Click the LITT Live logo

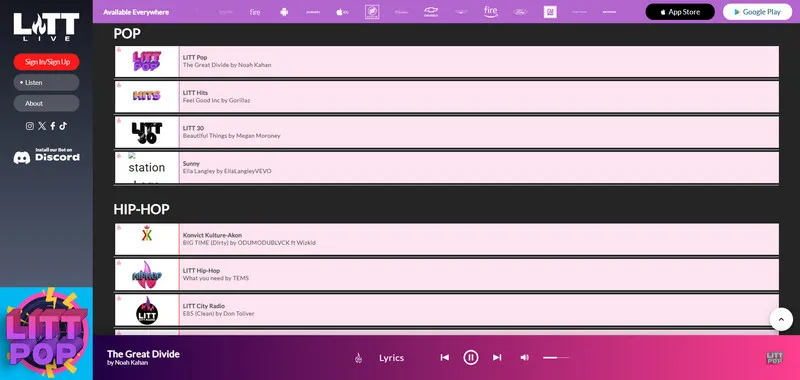pyautogui.click(x=46, y=27)
